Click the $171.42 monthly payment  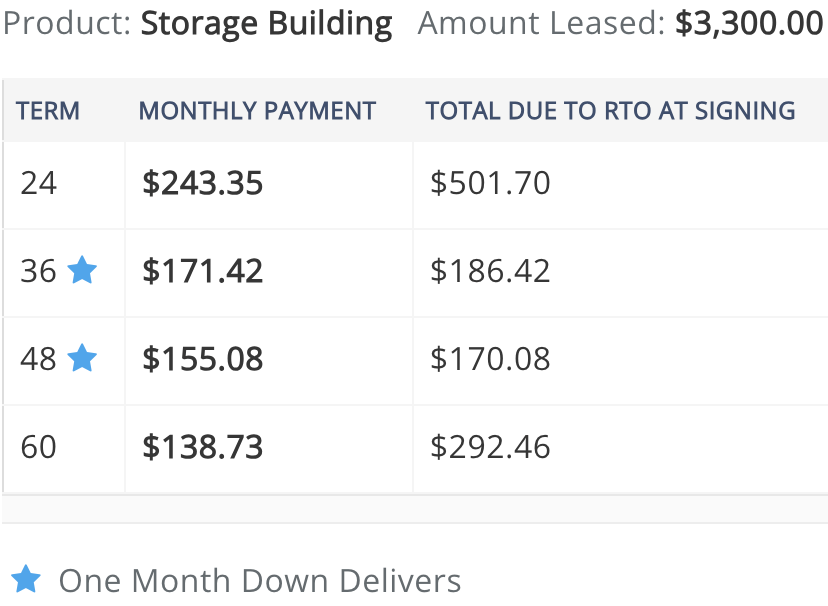pos(202,271)
